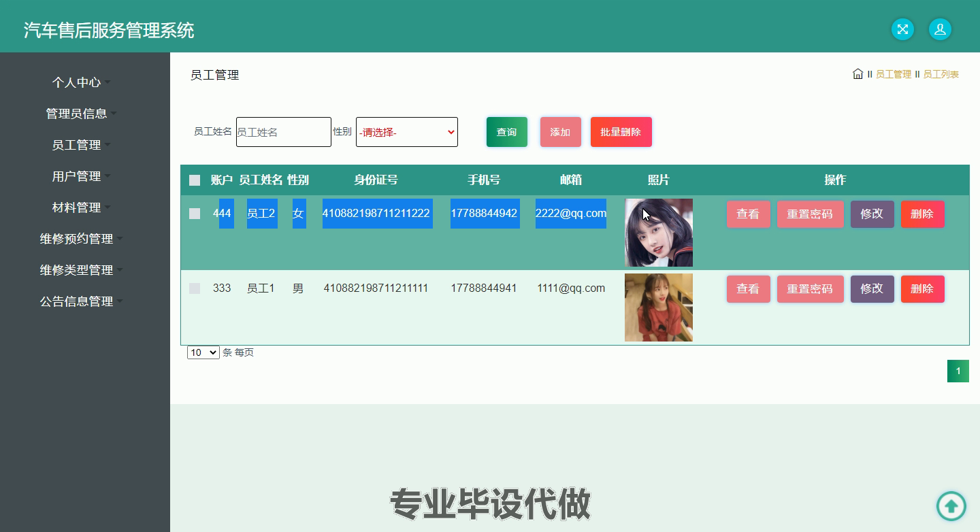Expand the 公告信息管理 sidebar menu

coord(82,301)
